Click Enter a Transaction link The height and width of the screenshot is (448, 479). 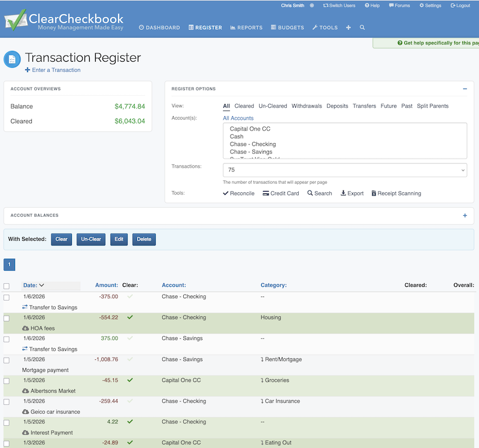[53, 70]
